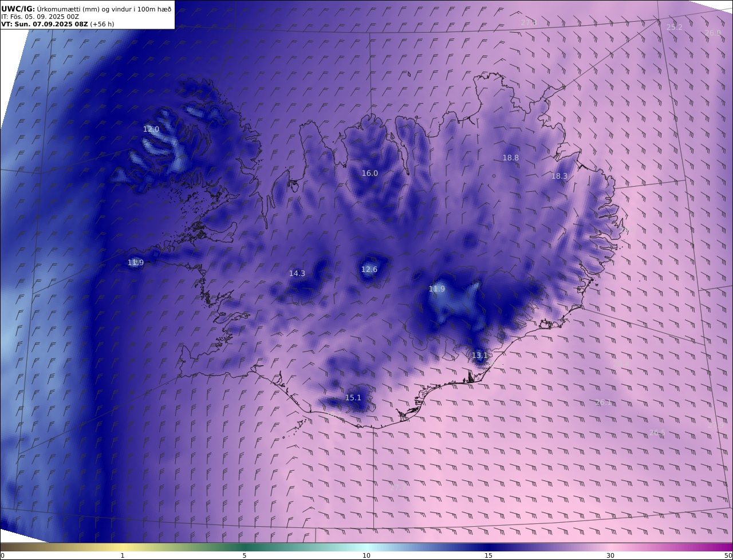Click the 25.2 value label
733x560 pixels.
click(675, 27)
